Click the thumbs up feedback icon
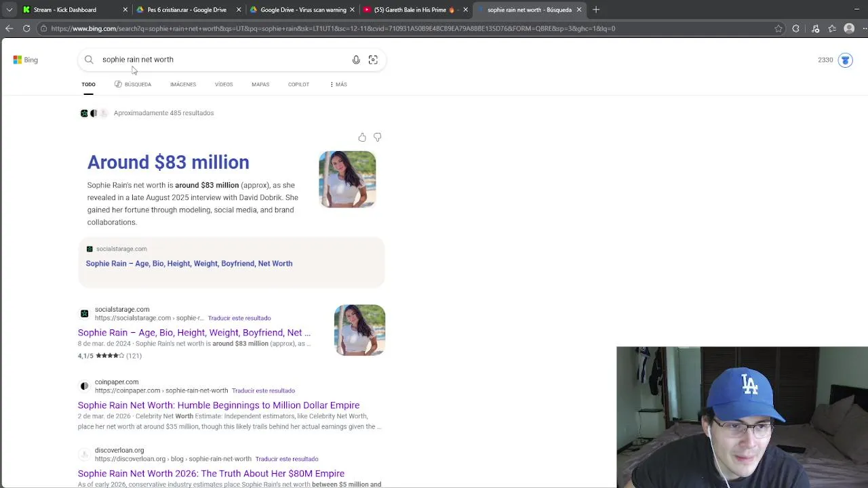Screen dimensions: 868x488 click(362, 138)
